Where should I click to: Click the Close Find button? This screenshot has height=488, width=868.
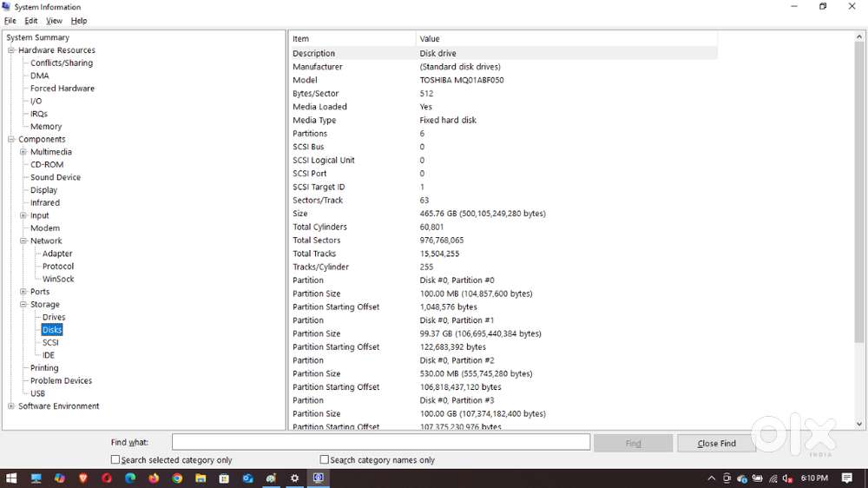tap(716, 444)
